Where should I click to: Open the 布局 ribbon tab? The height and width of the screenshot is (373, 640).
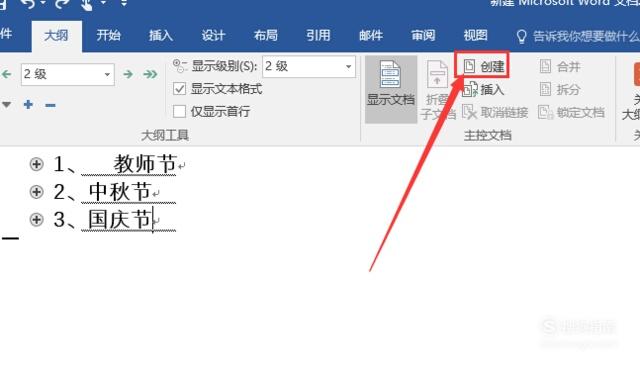coord(266,36)
